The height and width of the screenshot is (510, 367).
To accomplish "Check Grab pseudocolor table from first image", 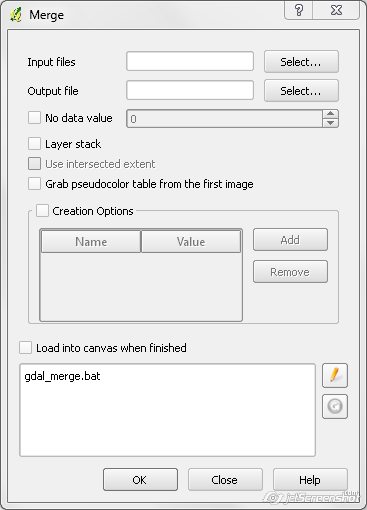I will (34, 184).
